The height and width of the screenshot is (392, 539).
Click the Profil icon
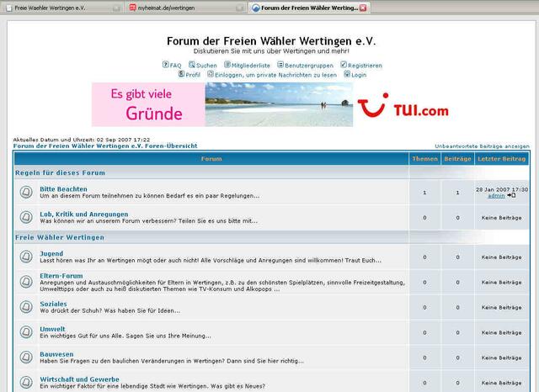click(181, 74)
